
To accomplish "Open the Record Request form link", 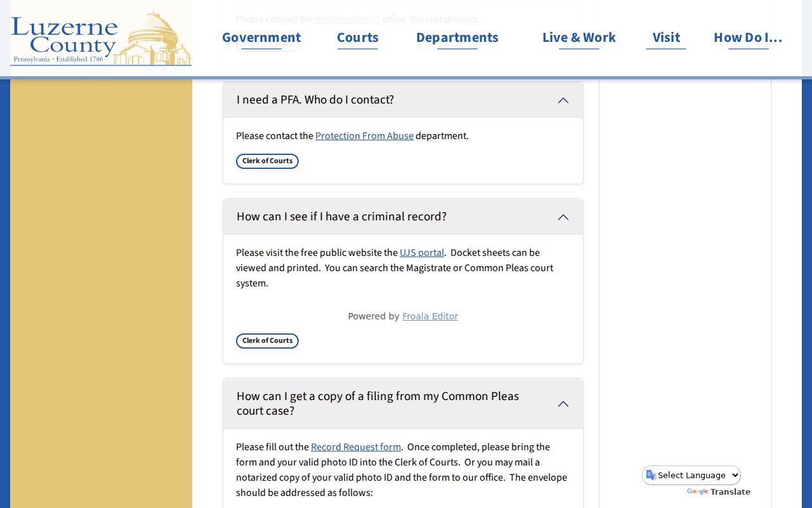I will point(356,447).
